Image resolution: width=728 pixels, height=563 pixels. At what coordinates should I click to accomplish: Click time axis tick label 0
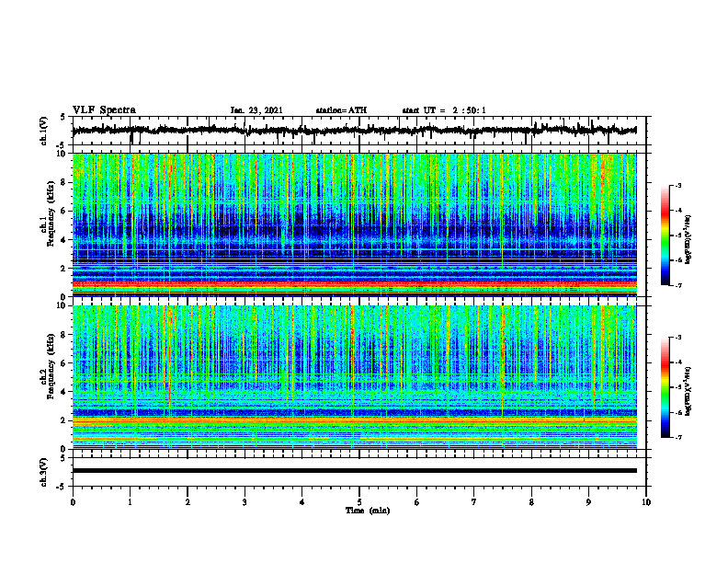pos(73,502)
